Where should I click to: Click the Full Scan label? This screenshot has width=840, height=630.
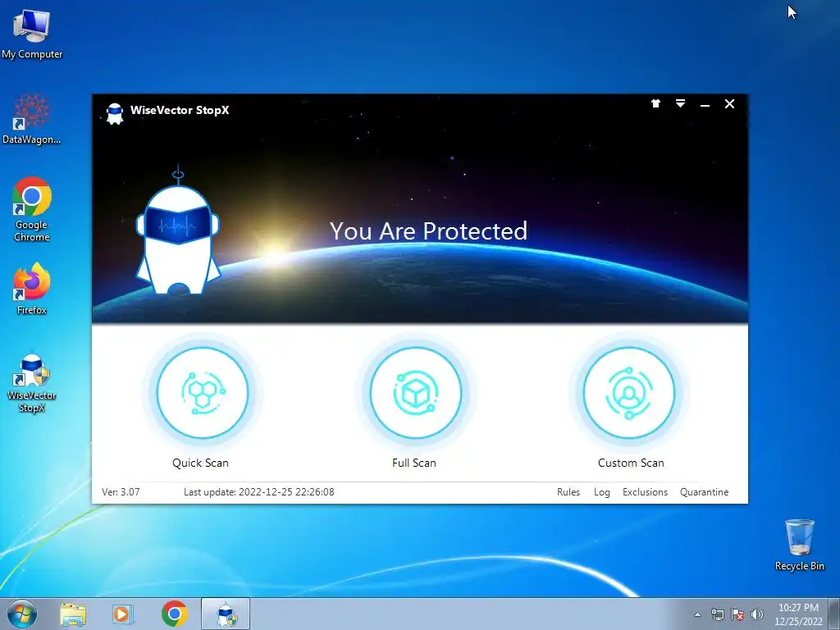pos(414,463)
